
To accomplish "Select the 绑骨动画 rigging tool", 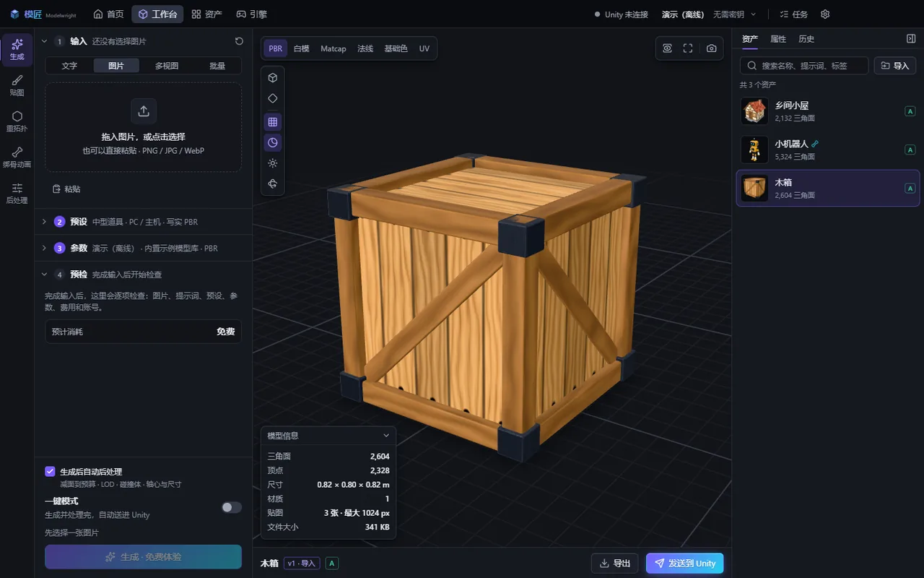I will [x=17, y=158].
